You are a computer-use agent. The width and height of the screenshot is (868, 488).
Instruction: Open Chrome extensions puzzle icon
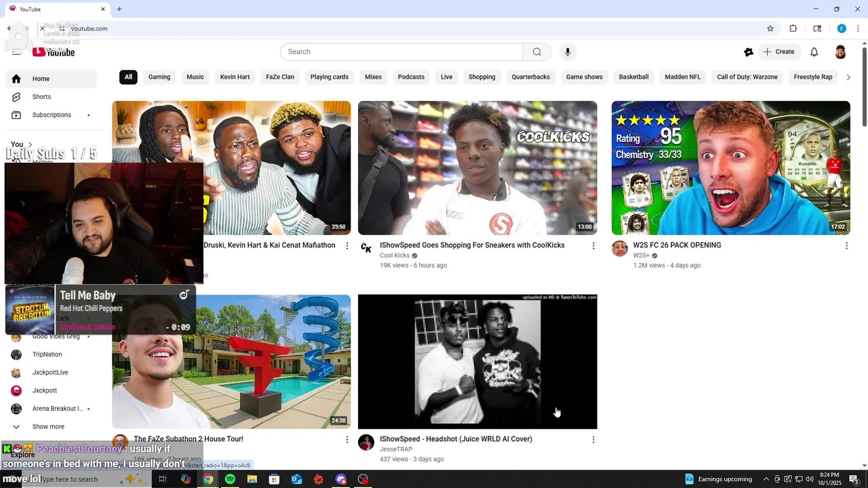793,28
